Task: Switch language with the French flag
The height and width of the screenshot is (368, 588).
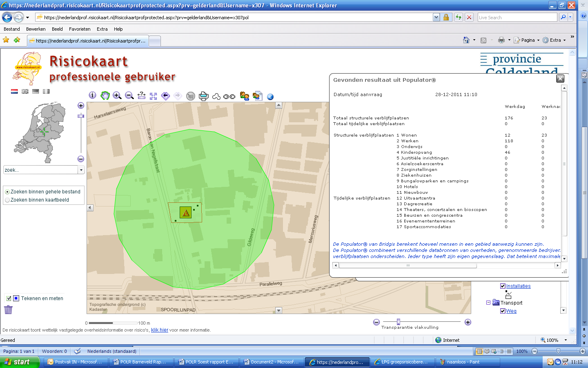Action: (x=46, y=92)
